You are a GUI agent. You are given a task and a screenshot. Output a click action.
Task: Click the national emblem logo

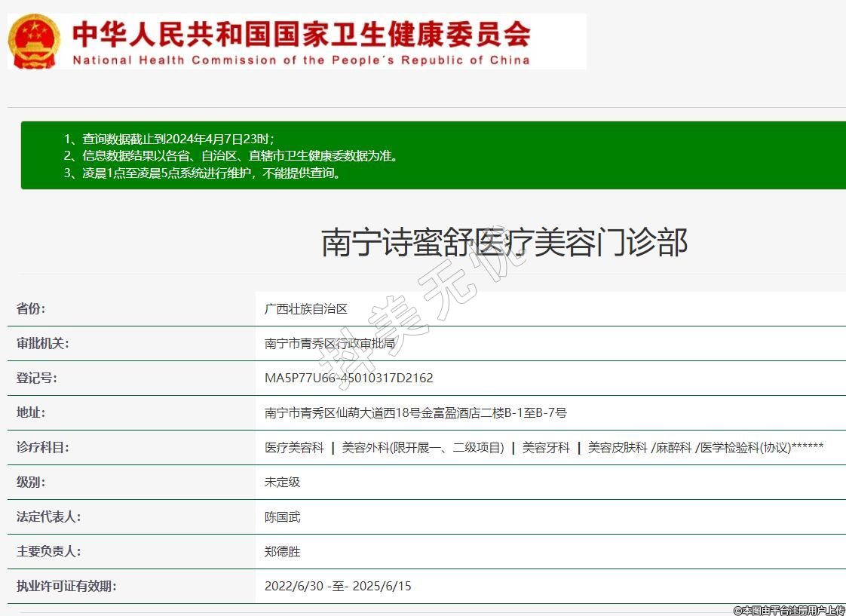click(x=35, y=41)
